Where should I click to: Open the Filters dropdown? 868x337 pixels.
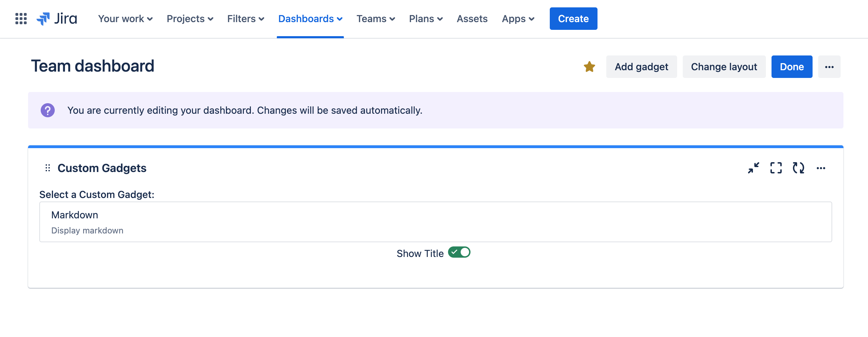(x=246, y=19)
